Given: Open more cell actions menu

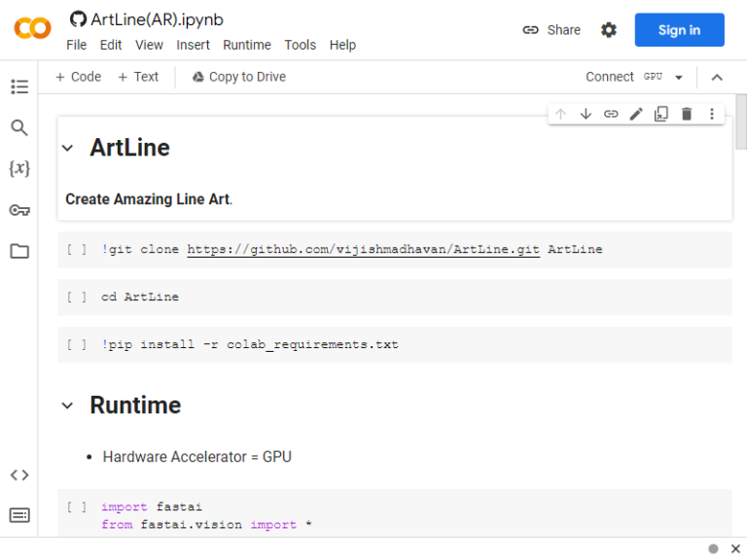Looking at the screenshot, I should pos(712,114).
